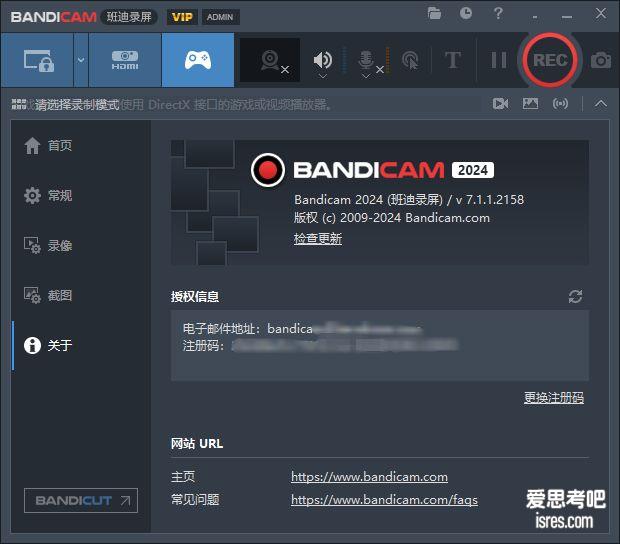This screenshot has height=544, width=620.
Task: Refresh license info with refresh icon
Action: (x=575, y=297)
